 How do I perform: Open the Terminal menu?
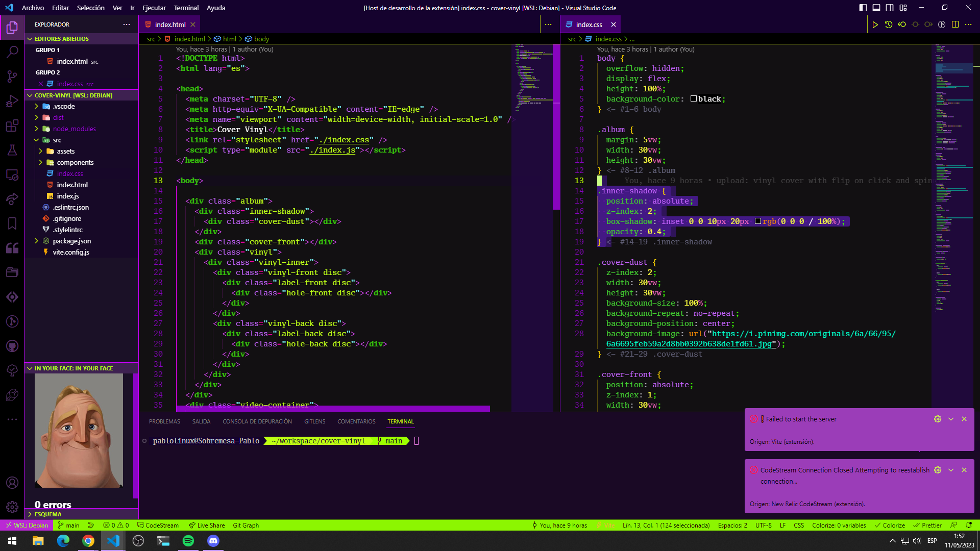(x=186, y=8)
